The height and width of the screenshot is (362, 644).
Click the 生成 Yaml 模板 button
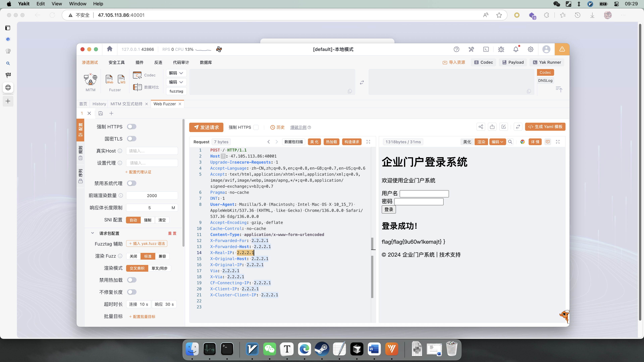[x=545, y=127]
